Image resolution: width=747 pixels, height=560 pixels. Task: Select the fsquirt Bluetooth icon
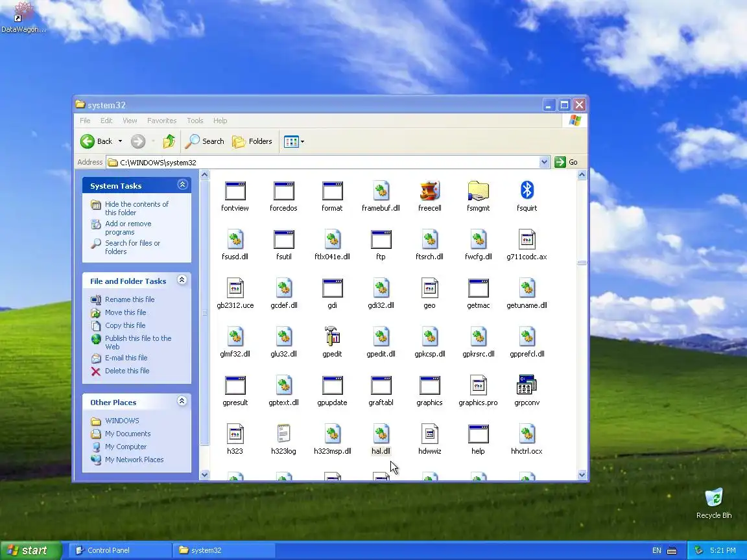[527, 190]
